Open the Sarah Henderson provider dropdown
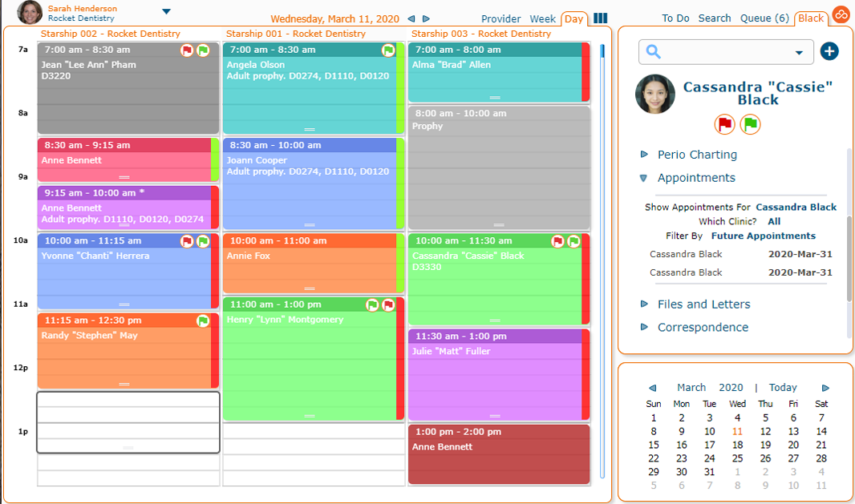 [x=166, y=11]
